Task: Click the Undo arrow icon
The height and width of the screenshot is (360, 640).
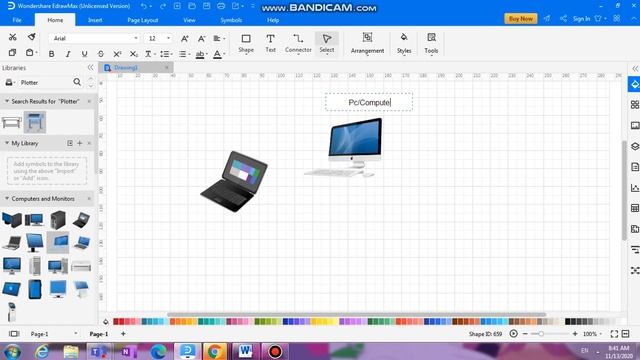Action: pyautogui.click(x=144, y=6)
